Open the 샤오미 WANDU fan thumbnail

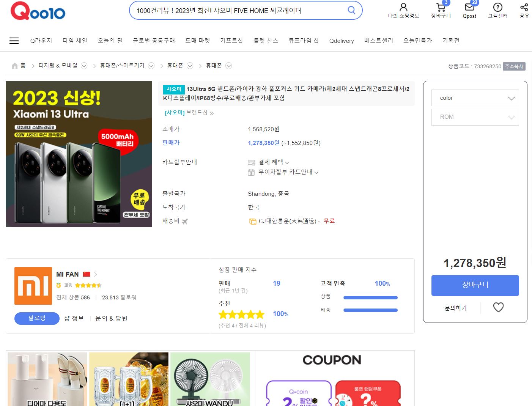tap(210, 379)
